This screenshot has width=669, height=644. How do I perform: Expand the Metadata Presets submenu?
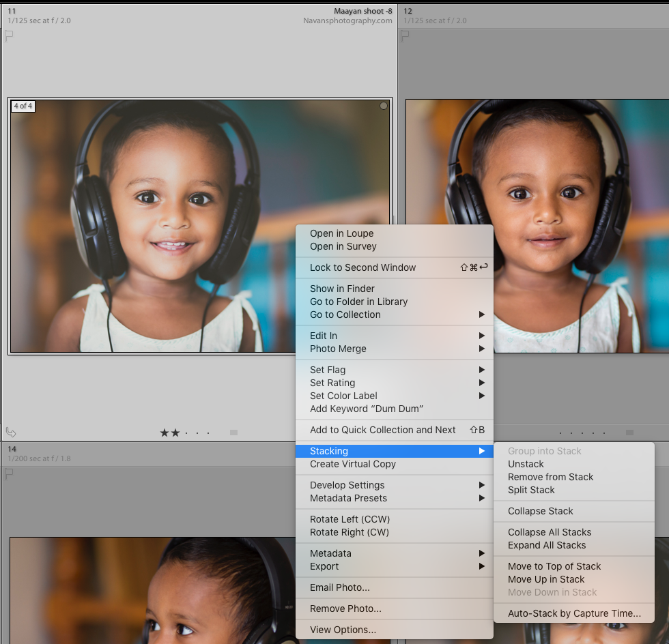(395, 498)
